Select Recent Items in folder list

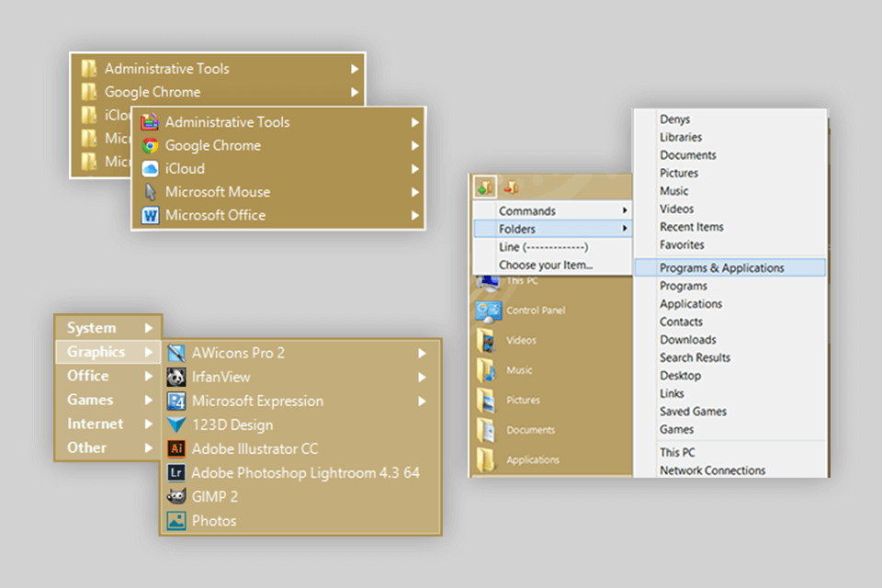point(730,227)
